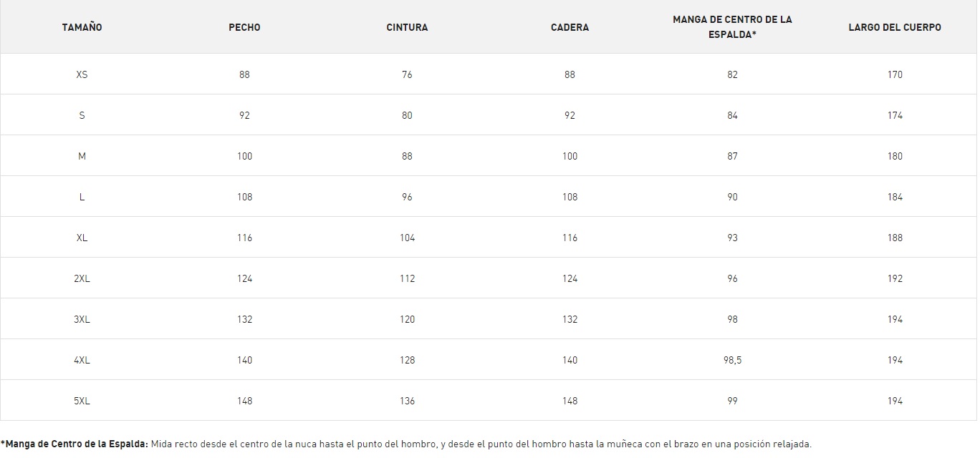
Task: Click the TAMAÑO column header
Action: 82,27
